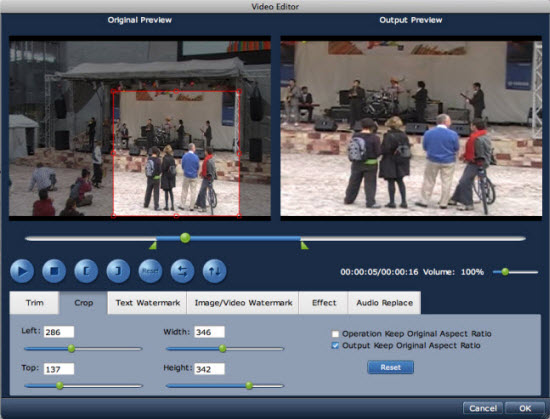550x419 pixels.
Task: Click the top-right crop frame handle
Action: coord(239,91)
